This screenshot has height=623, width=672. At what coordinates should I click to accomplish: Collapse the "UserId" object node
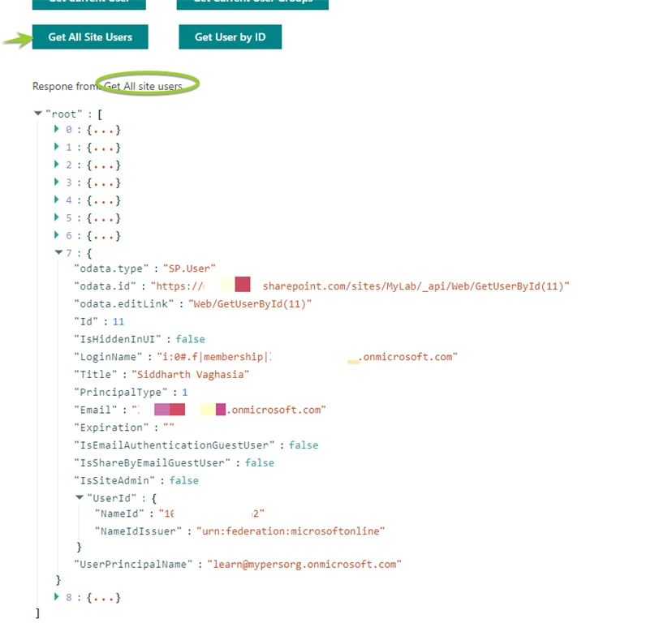(x=80, y=497)
